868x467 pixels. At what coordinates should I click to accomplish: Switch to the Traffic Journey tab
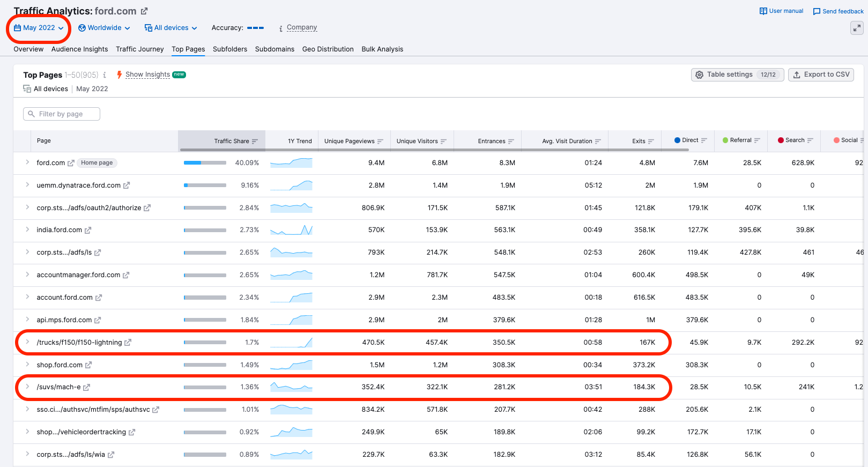pos(140,49)
